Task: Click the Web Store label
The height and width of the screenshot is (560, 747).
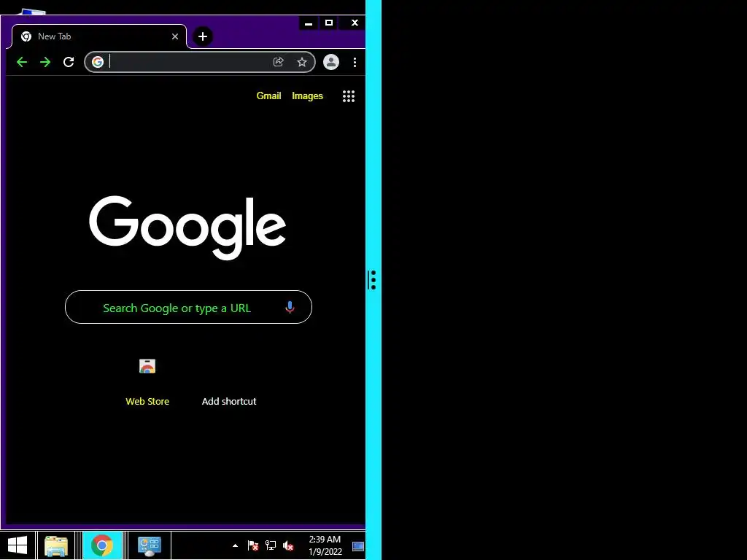Action: click(x=147, y=402)
